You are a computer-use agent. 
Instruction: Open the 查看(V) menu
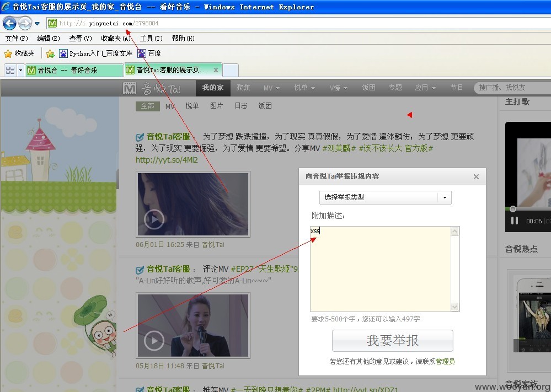pos(81,38)
